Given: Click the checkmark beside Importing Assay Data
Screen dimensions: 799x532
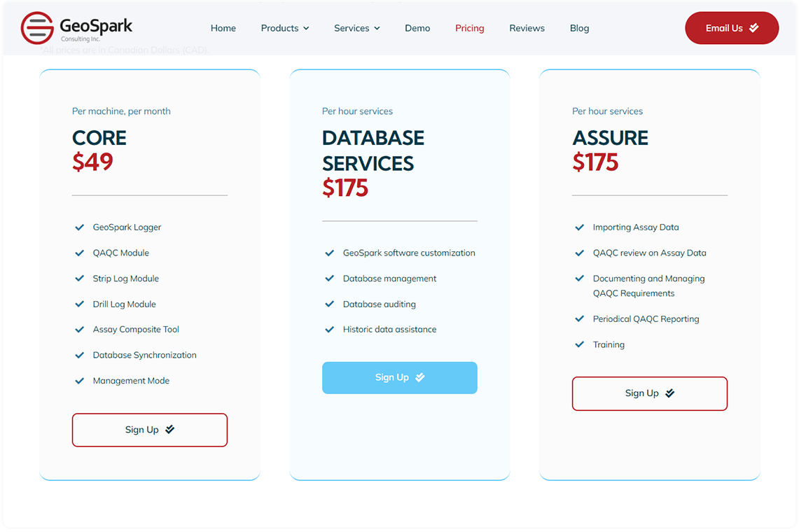Looking at the screenshot, I should [x=579, y=227].
